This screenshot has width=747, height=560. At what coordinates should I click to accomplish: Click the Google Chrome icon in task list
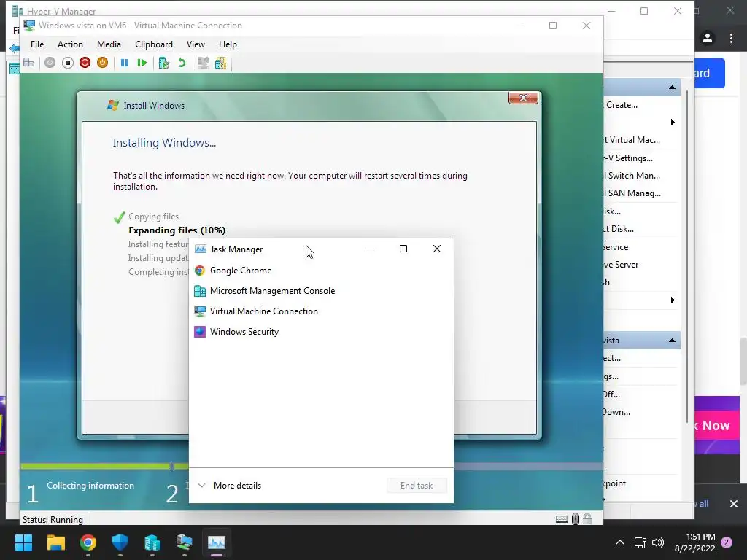pos(200,271)
